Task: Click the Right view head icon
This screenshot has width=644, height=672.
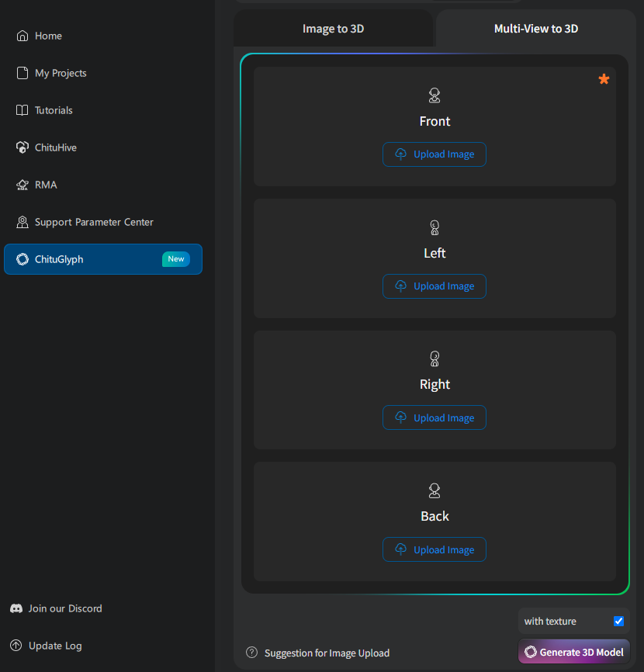Action: pos(435,359)
